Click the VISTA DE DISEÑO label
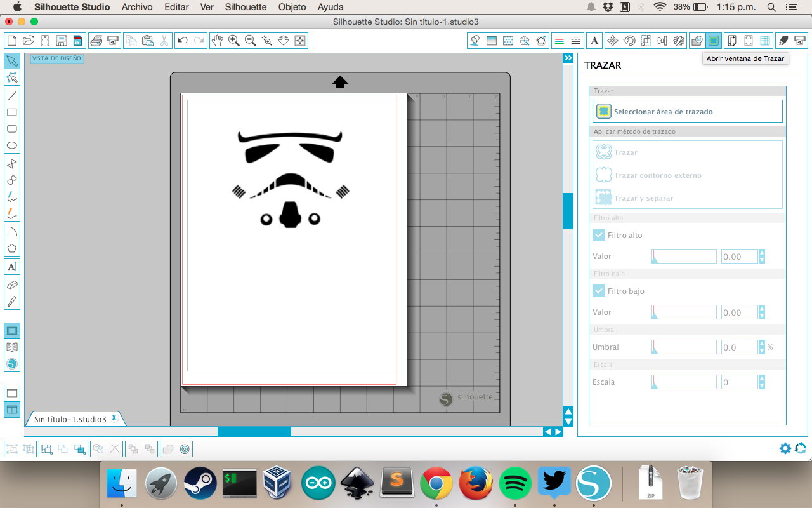This screenshot has height=508, width=812. pos(57,58)
